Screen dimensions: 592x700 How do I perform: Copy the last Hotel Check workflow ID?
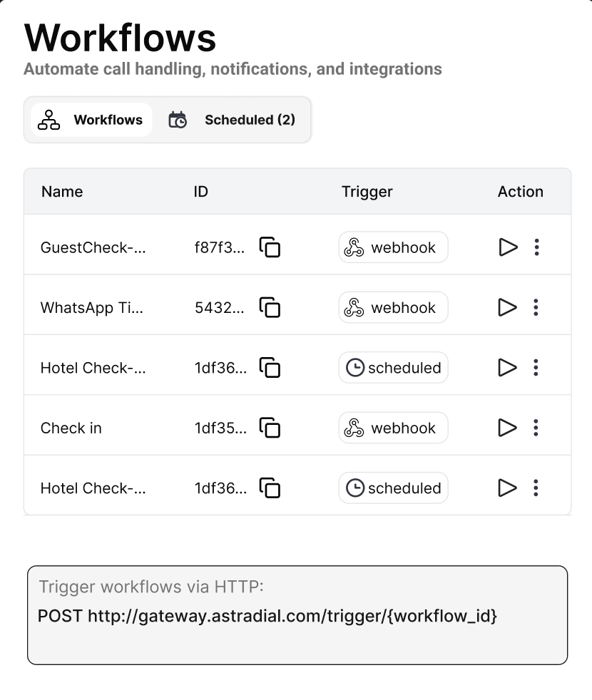point(270,488)
